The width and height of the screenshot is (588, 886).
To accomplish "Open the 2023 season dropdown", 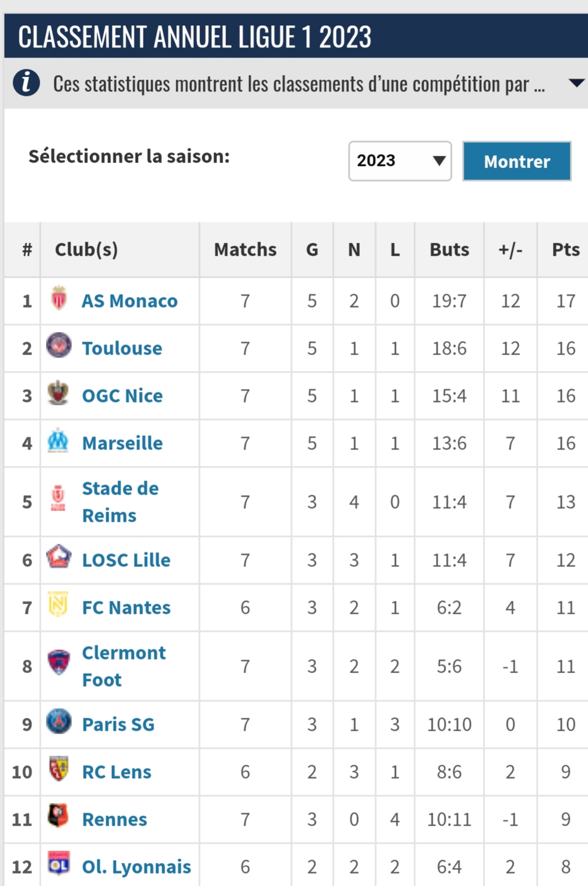I will (399, 161).
